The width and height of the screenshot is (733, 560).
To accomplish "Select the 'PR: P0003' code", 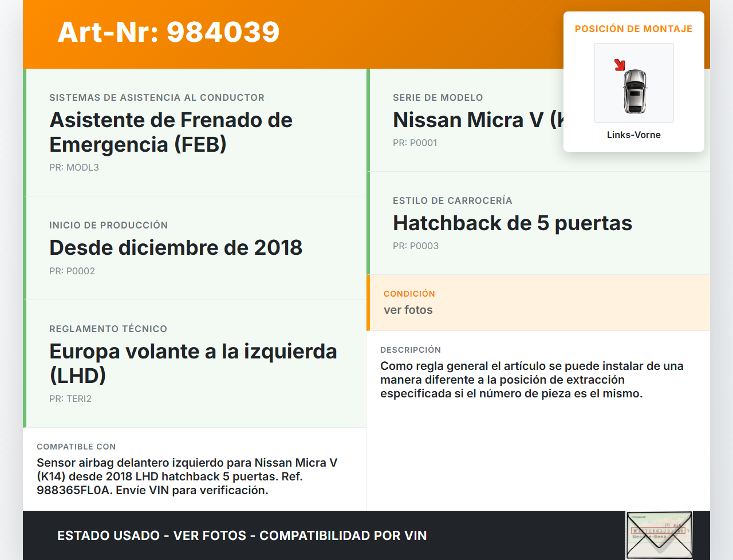I will [x=416, y=246].
